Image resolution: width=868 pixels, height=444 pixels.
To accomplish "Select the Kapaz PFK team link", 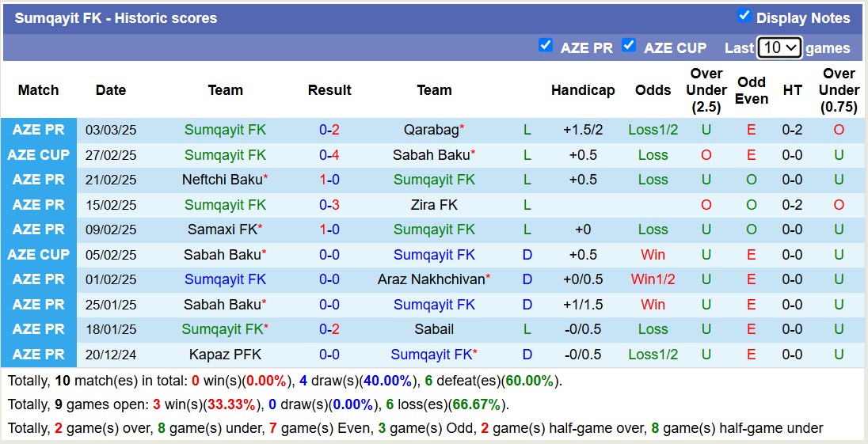I will point(225,355).
